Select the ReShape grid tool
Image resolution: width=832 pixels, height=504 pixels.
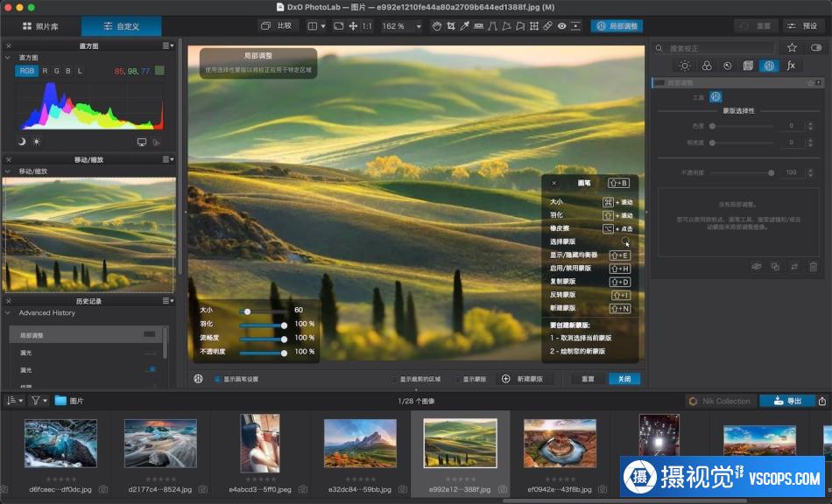(534, 26)
